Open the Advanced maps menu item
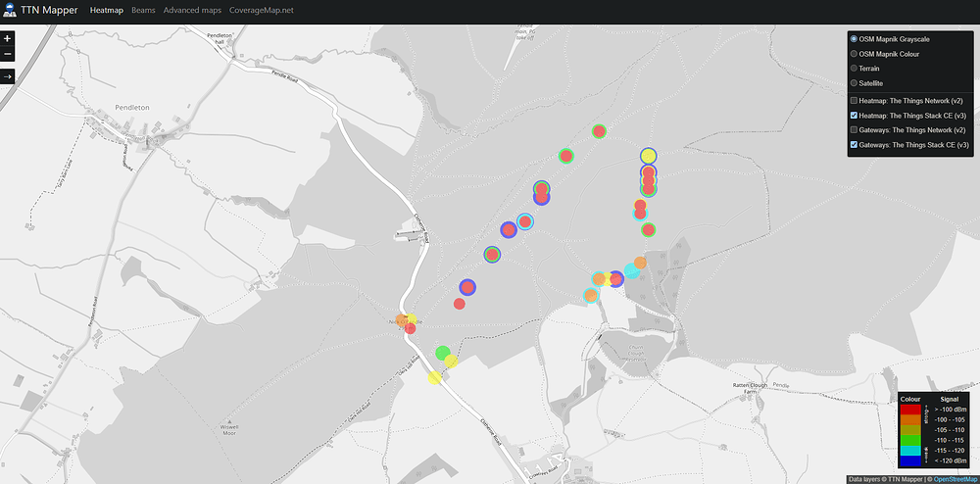The height and width of the screenshot is (484, 980). [192, 11]
